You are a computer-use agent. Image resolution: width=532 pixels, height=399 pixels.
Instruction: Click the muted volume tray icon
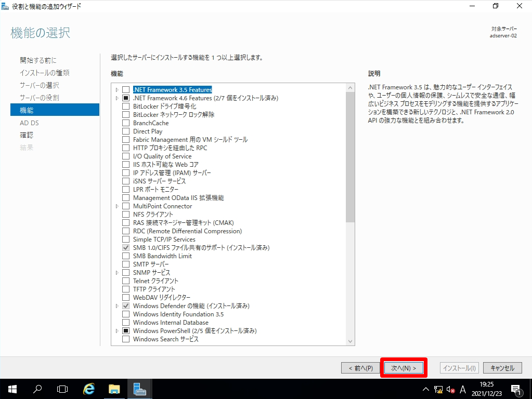click(x=450, y=390)
